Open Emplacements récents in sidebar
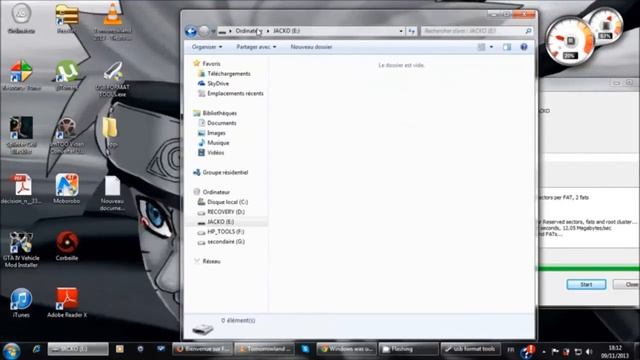The width and height of the screenshot is (640, 360). point(235,93)
